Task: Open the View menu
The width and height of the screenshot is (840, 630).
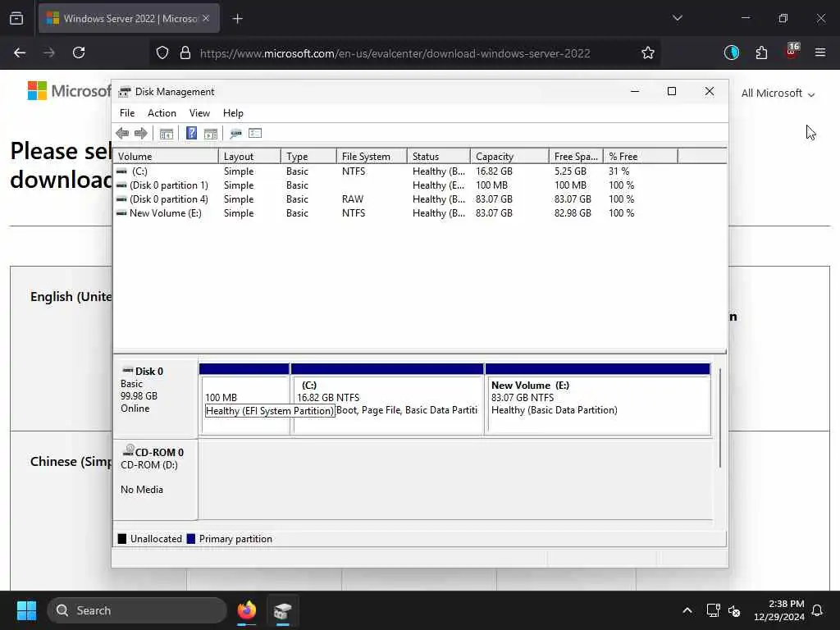Action: [x=199, y=113]
